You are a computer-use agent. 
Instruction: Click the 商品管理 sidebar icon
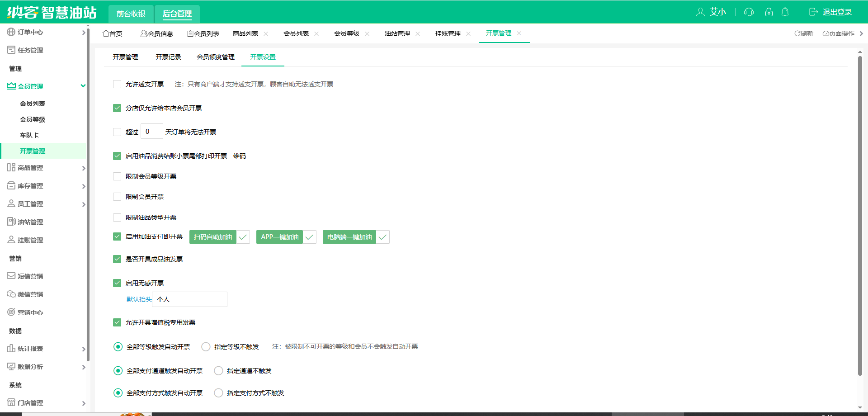pos(11,167)
